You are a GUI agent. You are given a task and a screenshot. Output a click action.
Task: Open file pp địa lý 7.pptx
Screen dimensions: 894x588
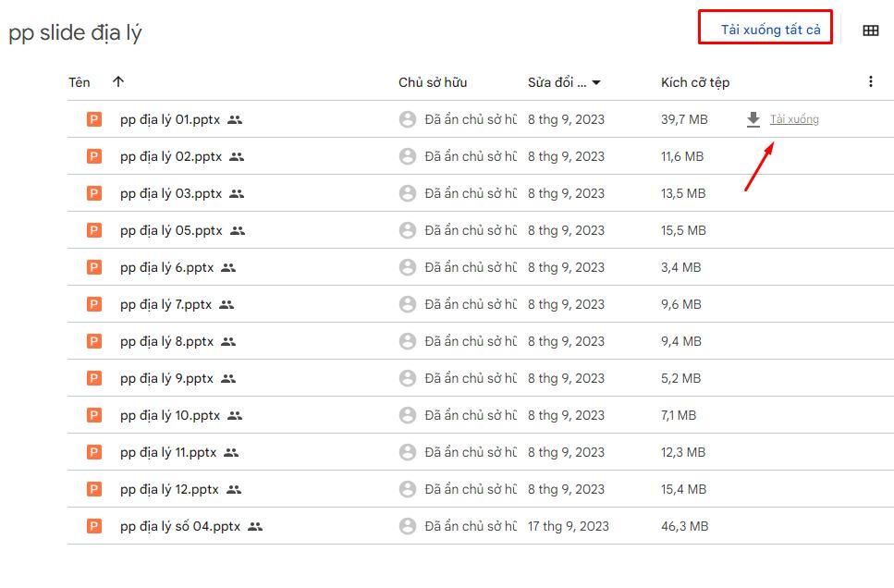click(x=165, y=304)
